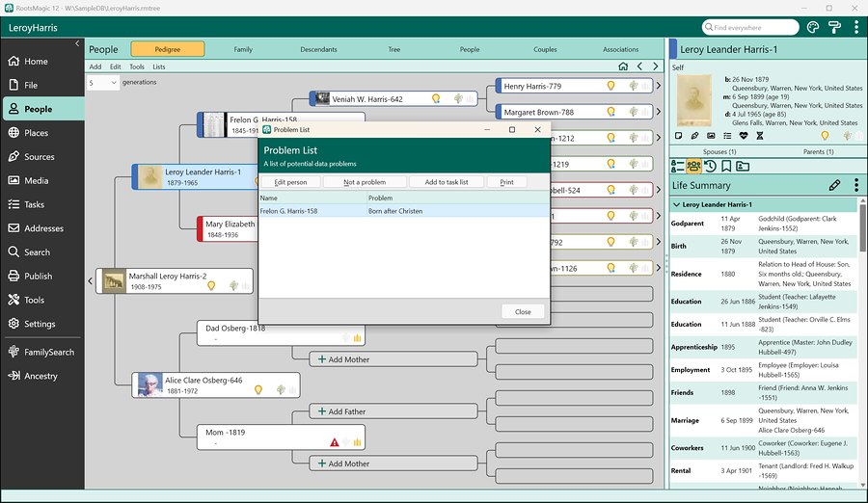
Task: Click the Find everywhere search field
Action: 750,27
